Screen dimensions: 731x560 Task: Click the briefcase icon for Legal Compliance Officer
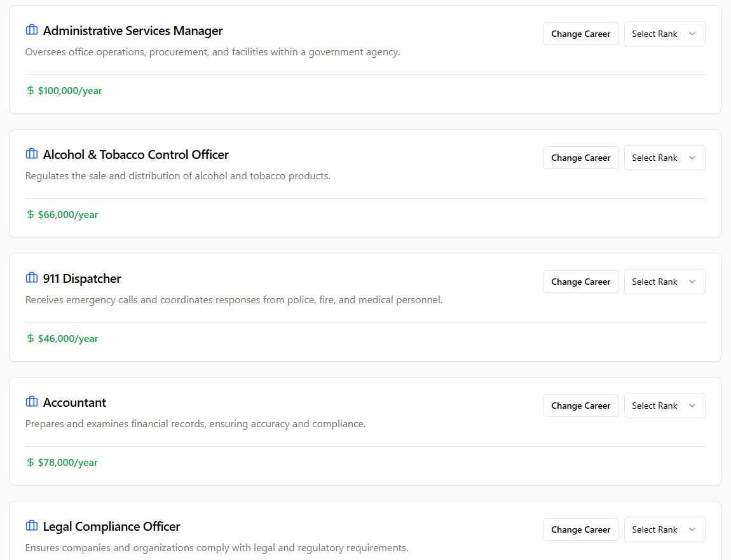point(32,526)
